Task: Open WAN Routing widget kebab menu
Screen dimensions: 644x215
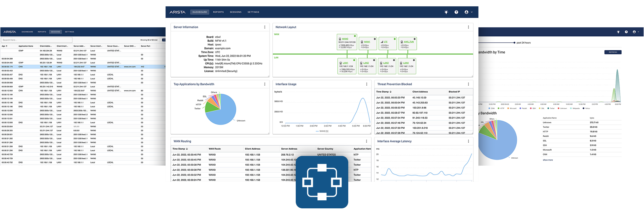Action: [366, 141]
